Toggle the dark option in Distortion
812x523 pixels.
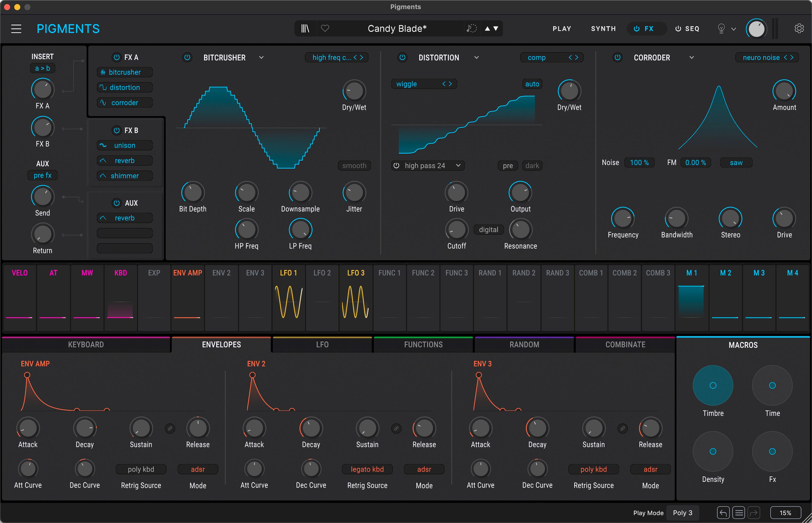tap(532, 166)
